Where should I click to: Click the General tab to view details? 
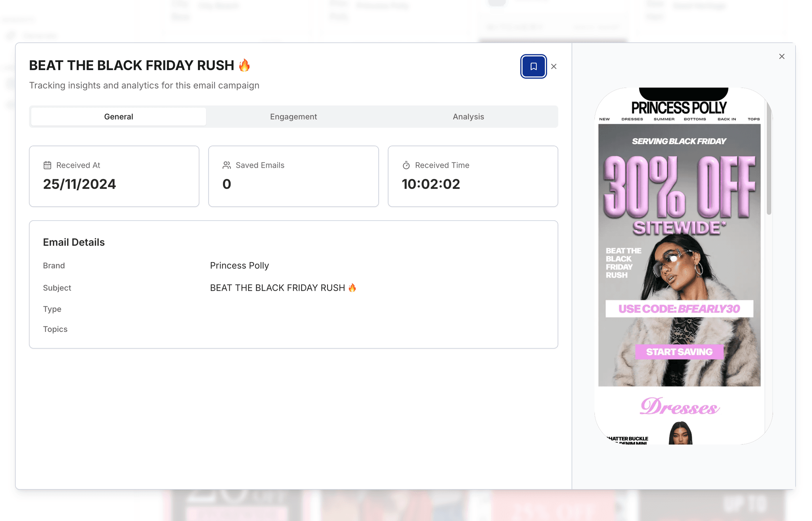tap(119, 117)
